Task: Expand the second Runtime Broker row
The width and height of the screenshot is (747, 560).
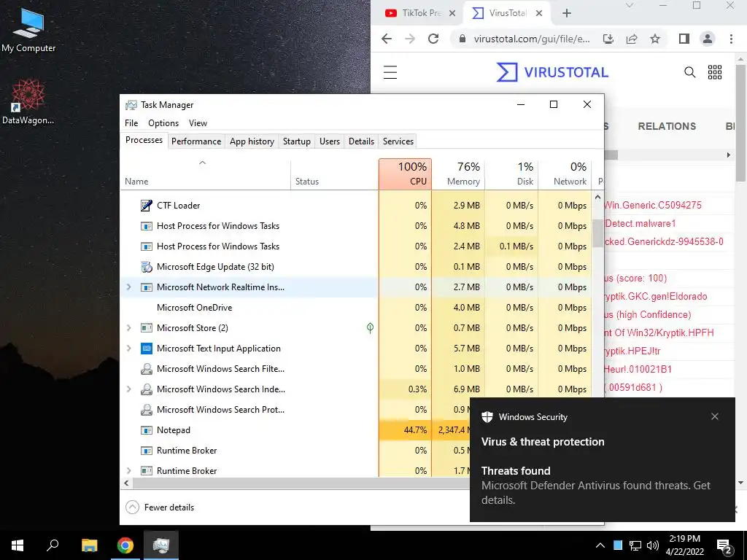Action: 128,470
